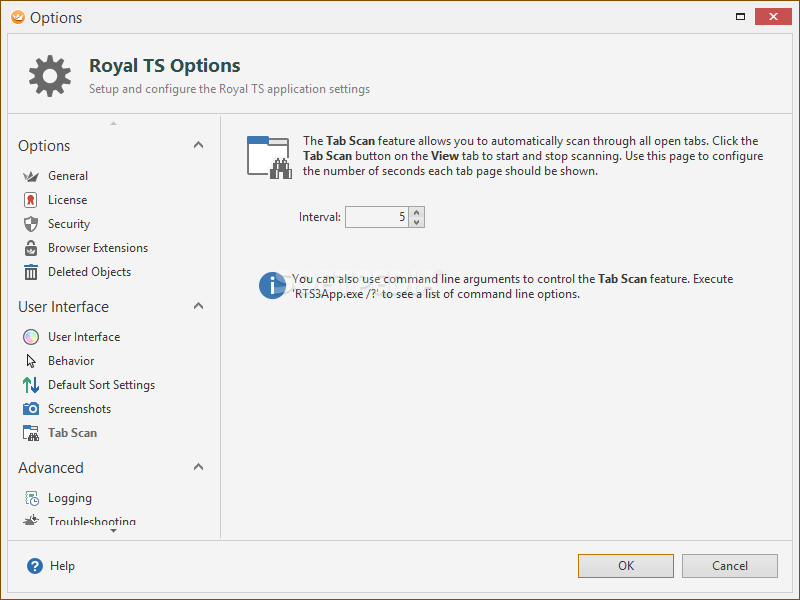The width and height of the screenshot is (800, 600).
Task: Confirm settings with the OK button
Action: pyautogui.click(x=626, y=566)
